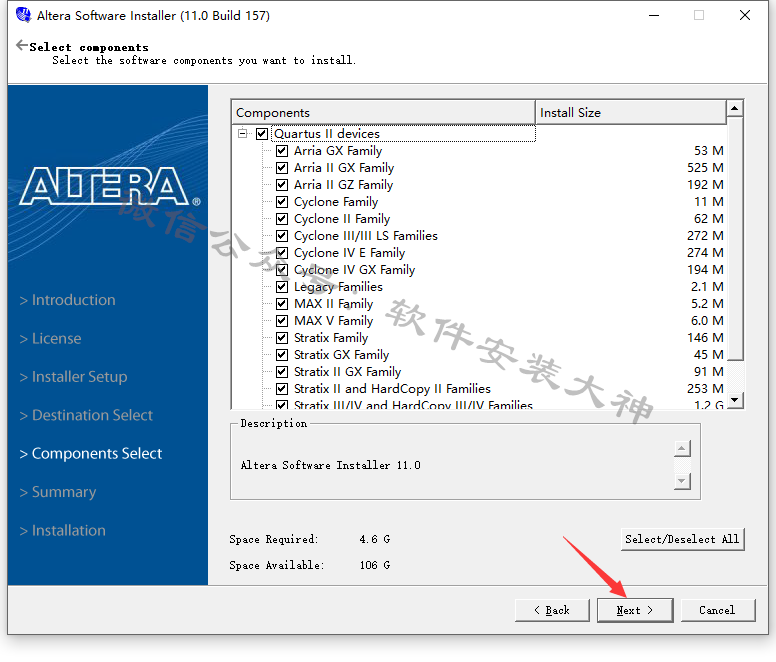Minimize the installer window
The width and height of the screenshot is (776, 662).
pos(654,15)
